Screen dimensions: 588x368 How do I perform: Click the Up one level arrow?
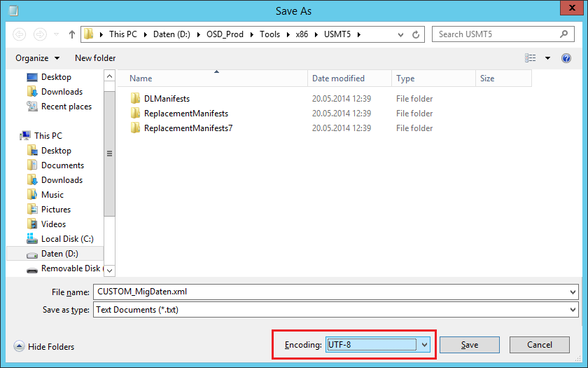71,34
